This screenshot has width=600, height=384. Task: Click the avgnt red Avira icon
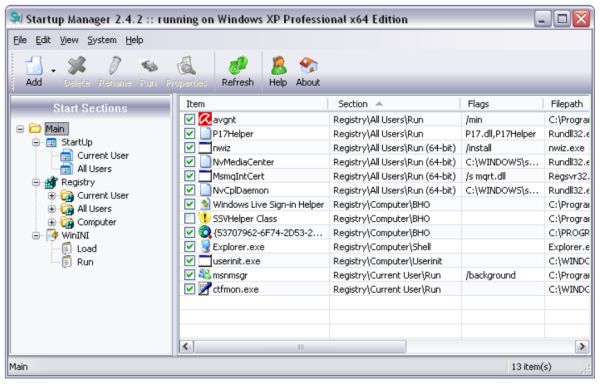pyautogui.click(x=205, y=119)
